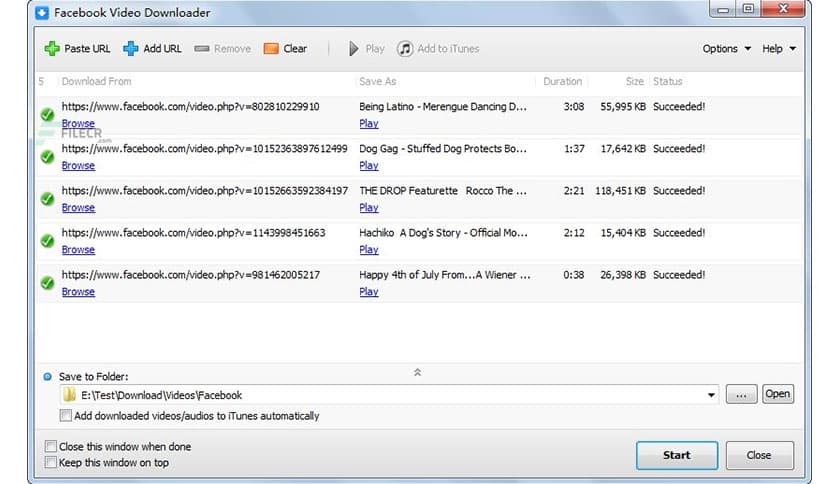The height and width of the screenshot is (484, 836).
Task: Play THE DROP Featurette video link
Action: coord(368,207)
